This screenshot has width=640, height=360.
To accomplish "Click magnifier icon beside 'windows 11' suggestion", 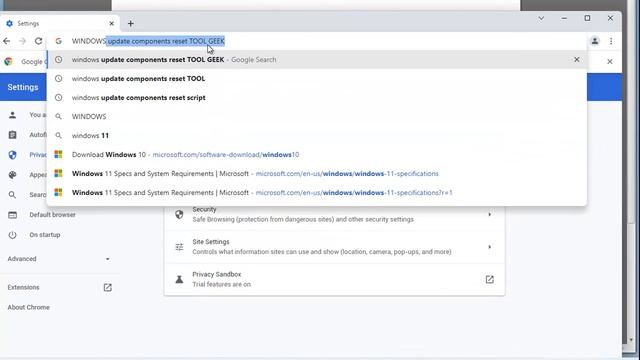I will (58, 136).
